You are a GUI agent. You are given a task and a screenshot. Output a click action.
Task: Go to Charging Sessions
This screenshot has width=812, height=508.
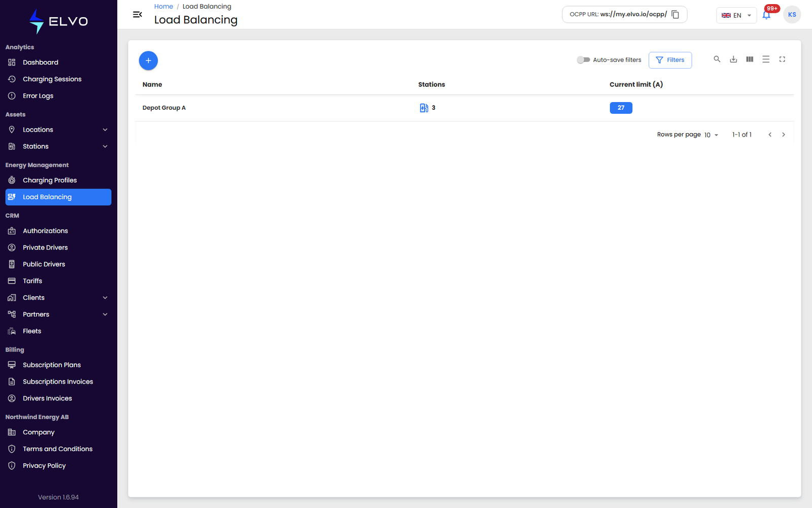click(x=58, y=79)
